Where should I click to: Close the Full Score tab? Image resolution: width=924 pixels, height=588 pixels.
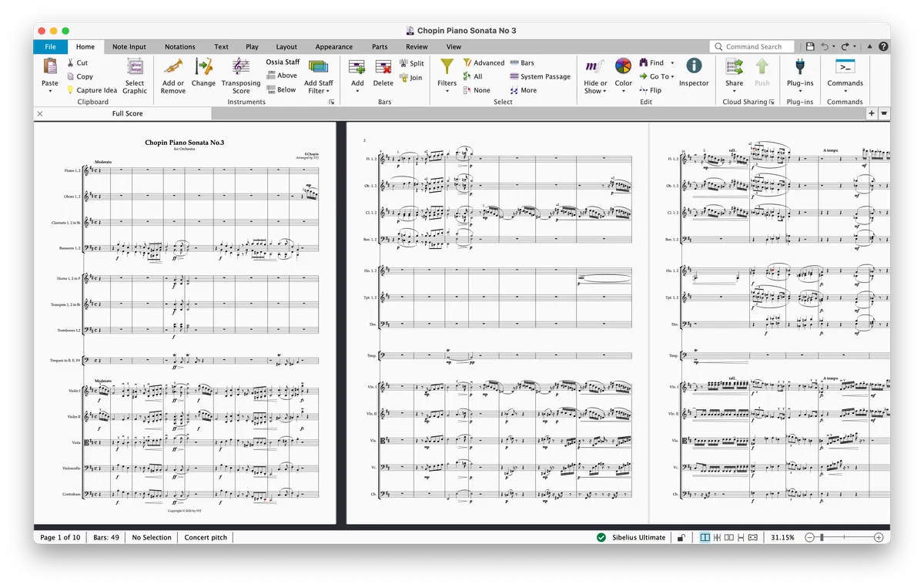pos(40,113)
